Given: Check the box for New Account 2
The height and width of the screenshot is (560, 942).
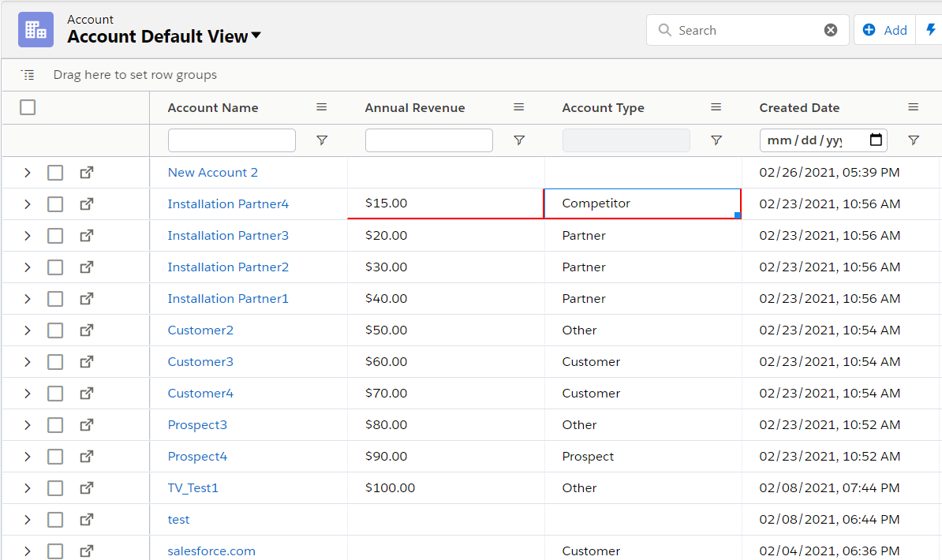Looking at the screenshot, I should tap(55, 173).
